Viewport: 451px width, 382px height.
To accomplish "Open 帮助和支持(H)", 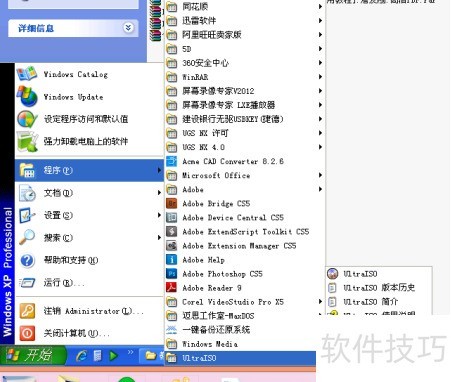I will tap(89, 260).
